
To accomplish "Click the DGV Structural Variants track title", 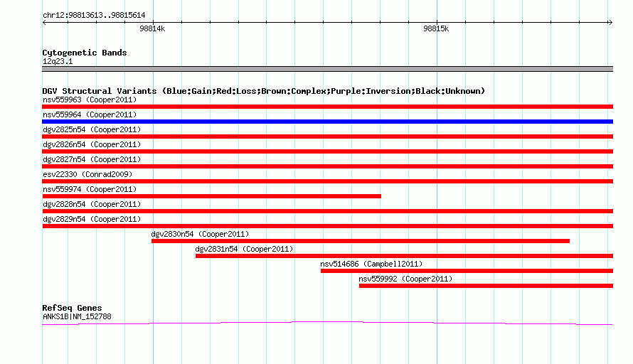I will point(263,91).
